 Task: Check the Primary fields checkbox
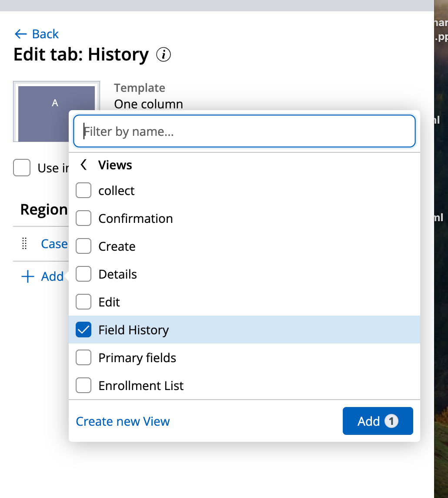click(x=84, y=357)
